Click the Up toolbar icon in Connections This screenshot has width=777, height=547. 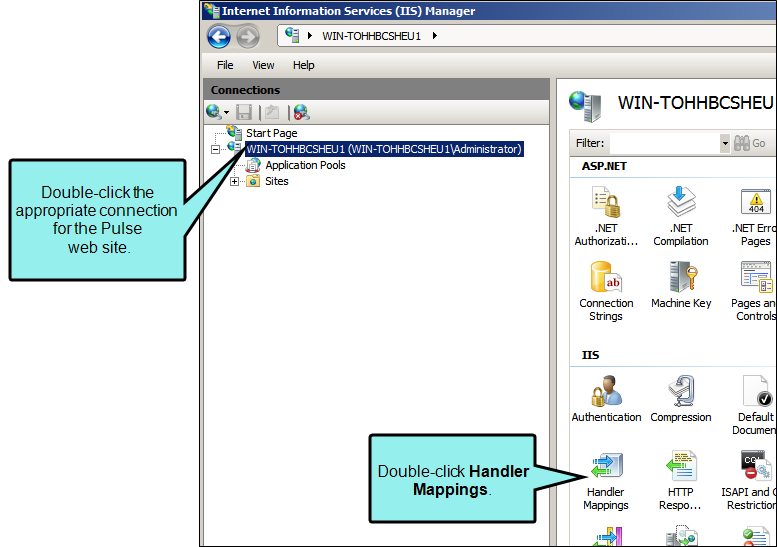pos(272,112)
